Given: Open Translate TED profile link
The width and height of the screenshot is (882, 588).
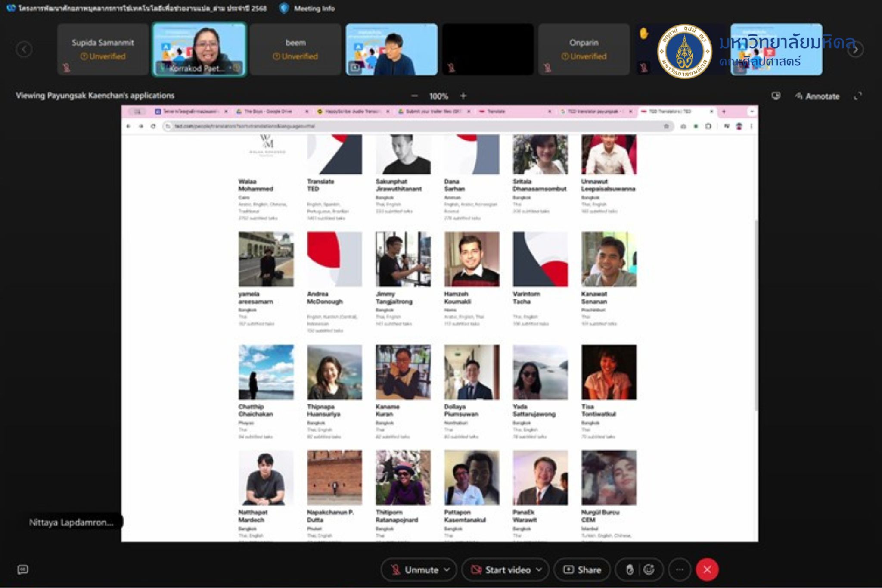Looking at the screenshot, I should tap(320, 185).
